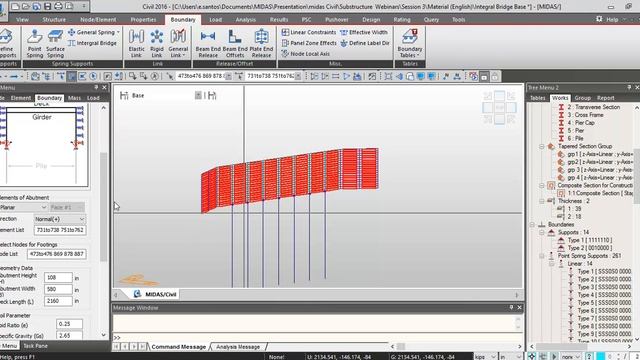Launch the Integral Bridge tool
The image size is (640, 360).
[92, 43]
